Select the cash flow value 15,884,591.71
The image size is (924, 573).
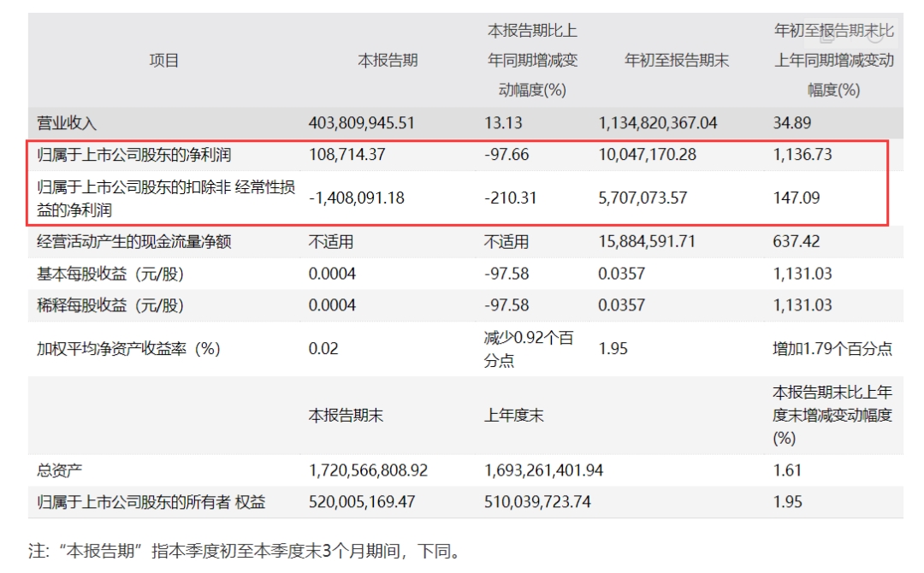click(647, 242)
